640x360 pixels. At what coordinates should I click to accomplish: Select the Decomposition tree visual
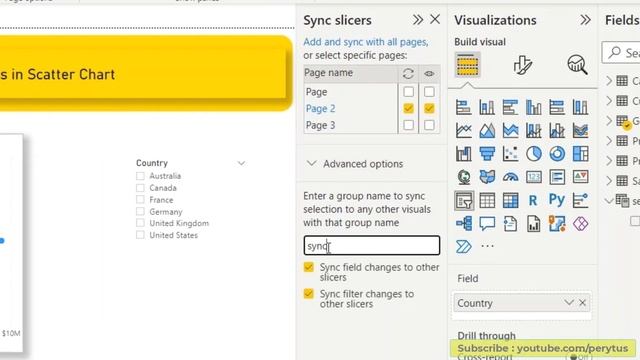(464, 224)
